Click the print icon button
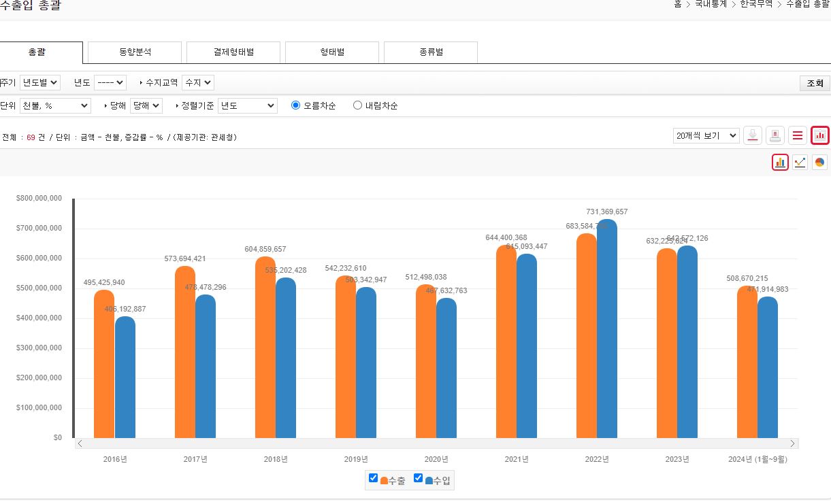 click(775, 135)
